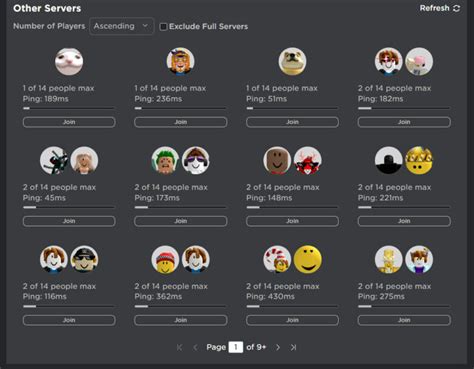
Task: Go to the next servers page
Action: pos(278,347)
